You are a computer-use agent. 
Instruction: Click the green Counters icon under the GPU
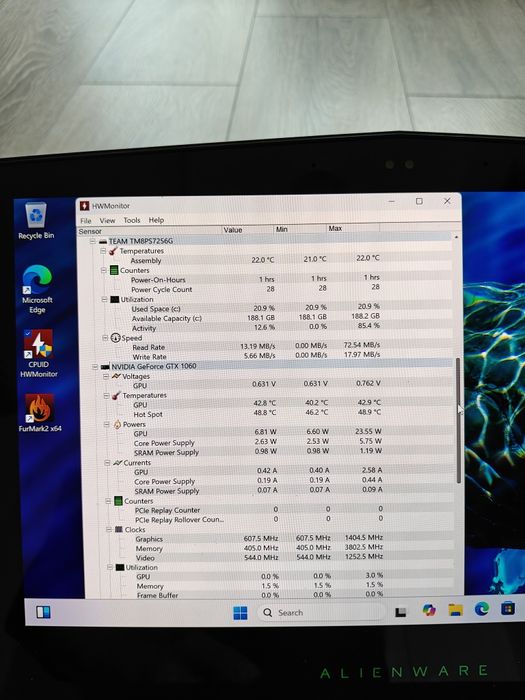[x=118, y=501]
